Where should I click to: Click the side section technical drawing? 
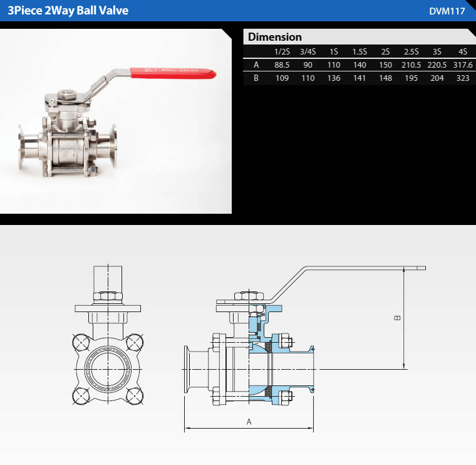point(304,348)
